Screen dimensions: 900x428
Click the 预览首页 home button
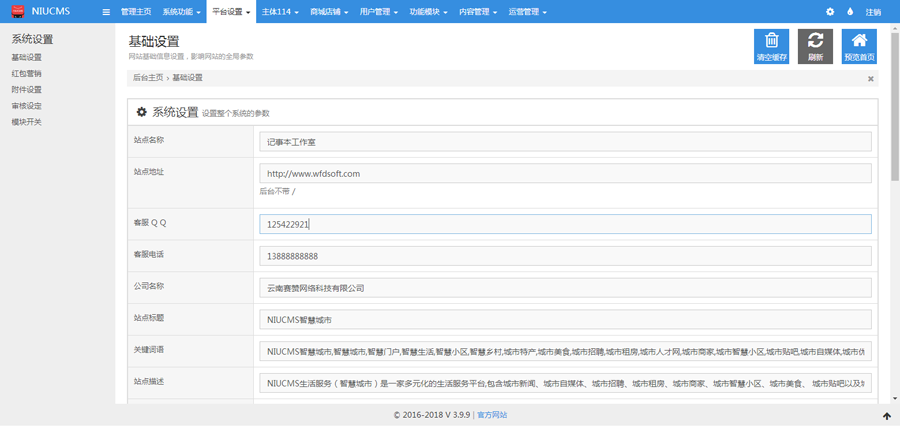(859, 46)
